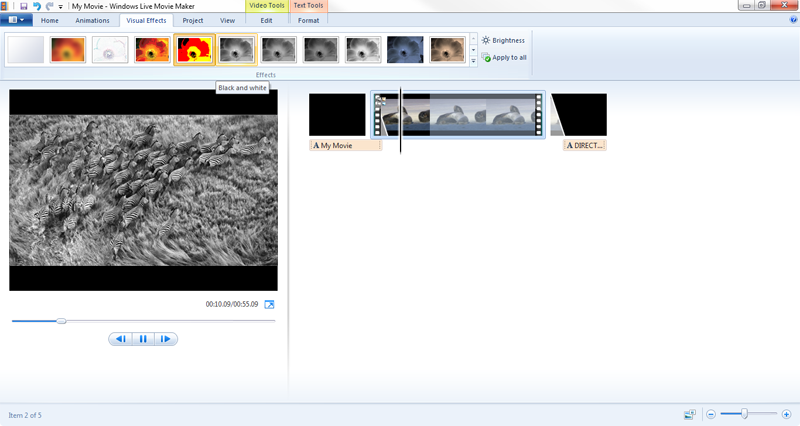View preview in full screen
Screen dimensions: 800x426
coord(269,305)
